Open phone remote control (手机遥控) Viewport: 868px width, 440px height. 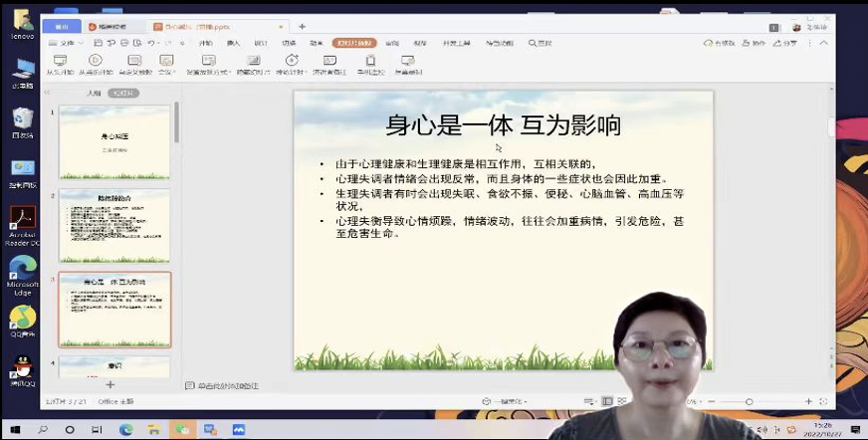pos(370,65)
